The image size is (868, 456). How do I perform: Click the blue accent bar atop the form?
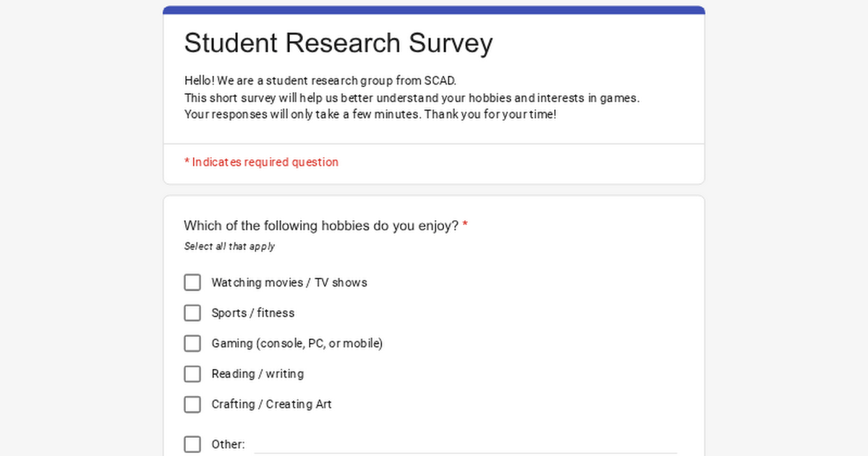pyautogui.click(x=434, y=10)
